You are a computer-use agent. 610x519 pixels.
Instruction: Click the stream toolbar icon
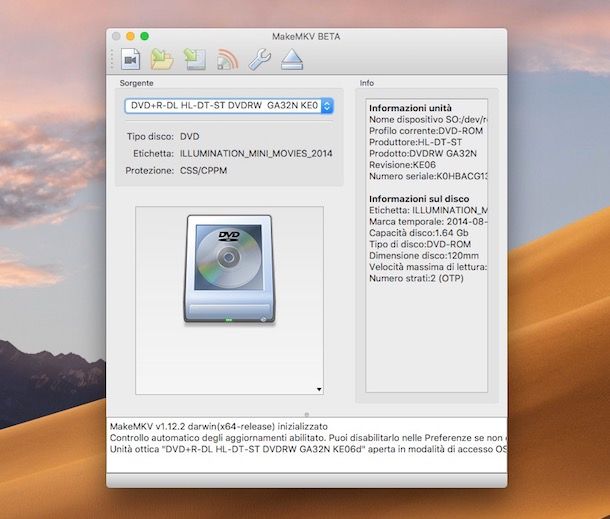227,59
